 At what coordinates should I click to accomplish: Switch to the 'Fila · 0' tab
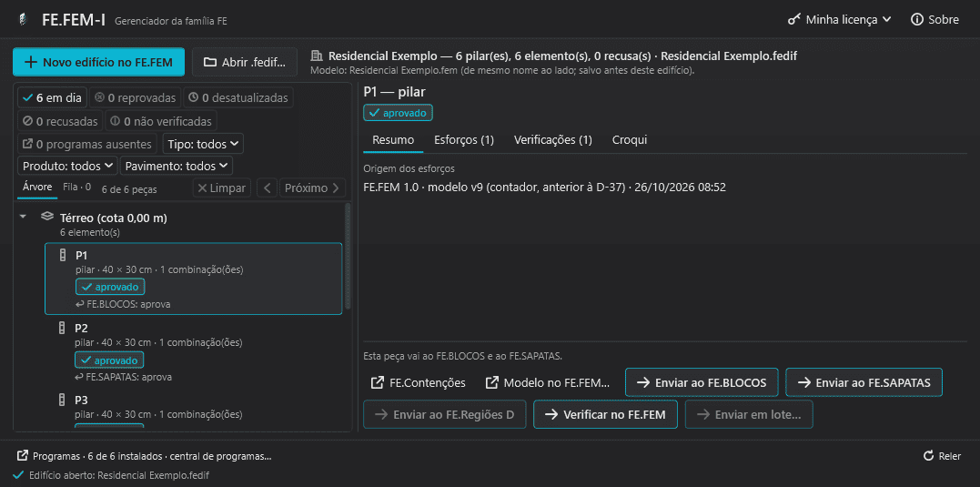tap(76, 187)
